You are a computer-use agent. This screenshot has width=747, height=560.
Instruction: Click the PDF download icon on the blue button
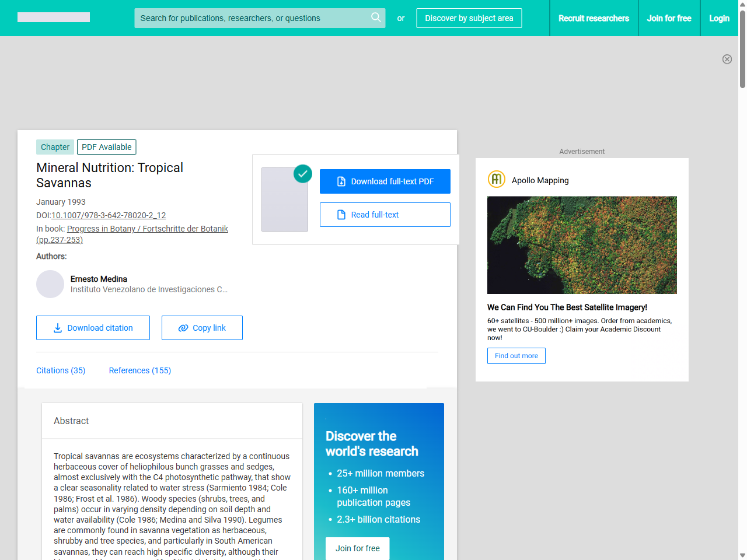(340, 181)
